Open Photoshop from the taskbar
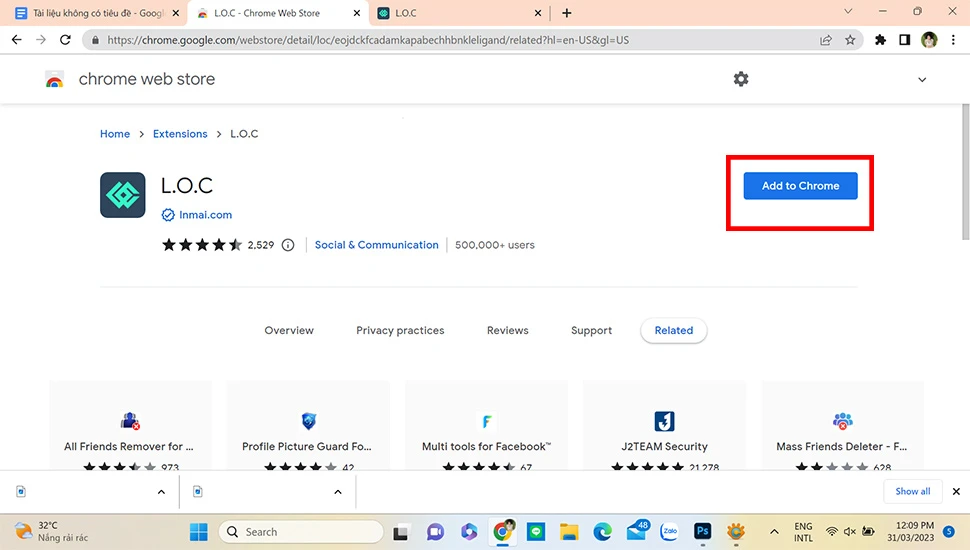 click(703, 531)
